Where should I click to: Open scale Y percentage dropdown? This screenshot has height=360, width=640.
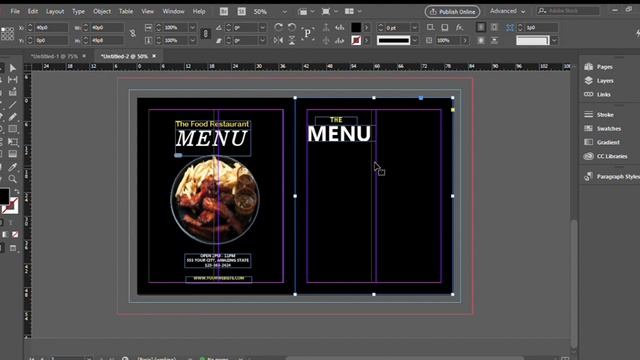[192, 40]
